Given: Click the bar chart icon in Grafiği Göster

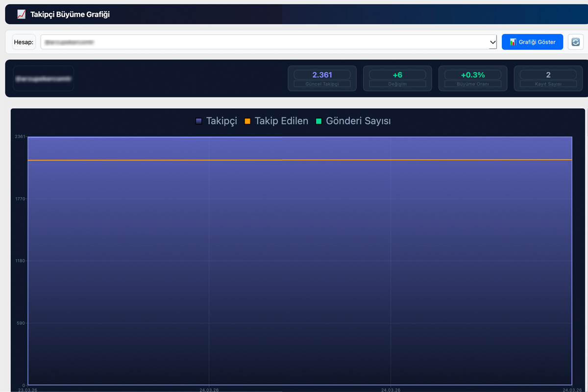Looking at the screenshot, I should [x=513, y=42].
